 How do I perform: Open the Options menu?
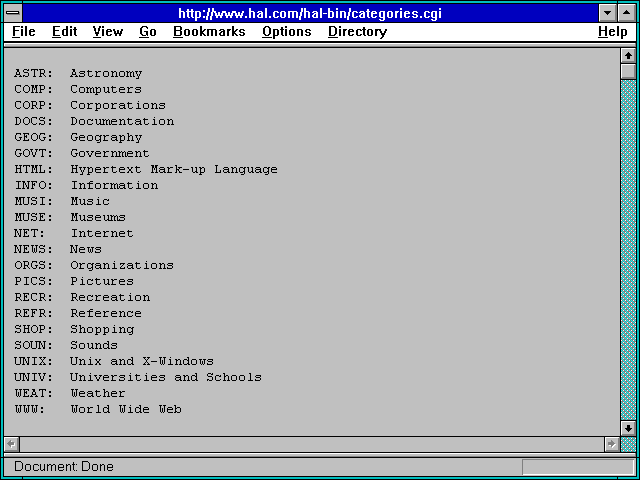click(287, 32)
